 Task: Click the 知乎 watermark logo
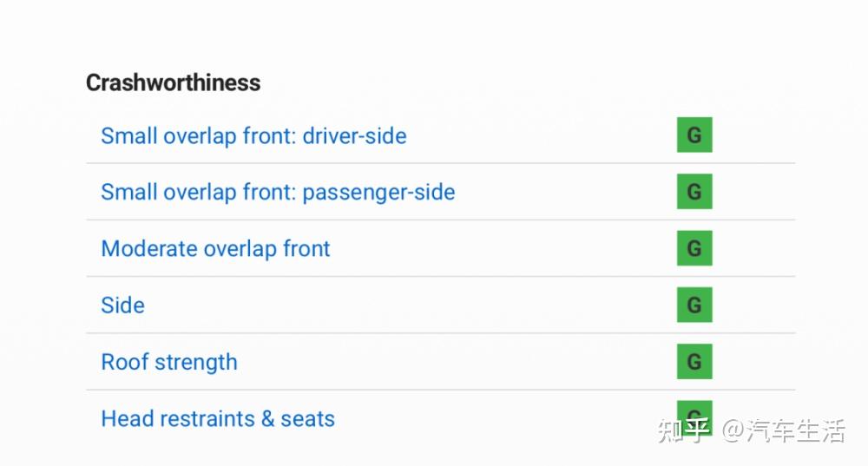click(685, 430)
